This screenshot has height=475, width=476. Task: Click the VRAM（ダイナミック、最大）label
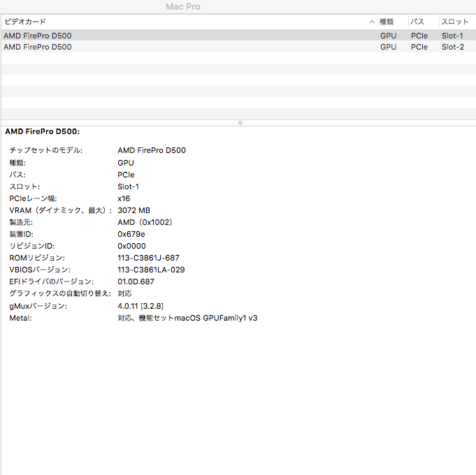click(60, 210)
